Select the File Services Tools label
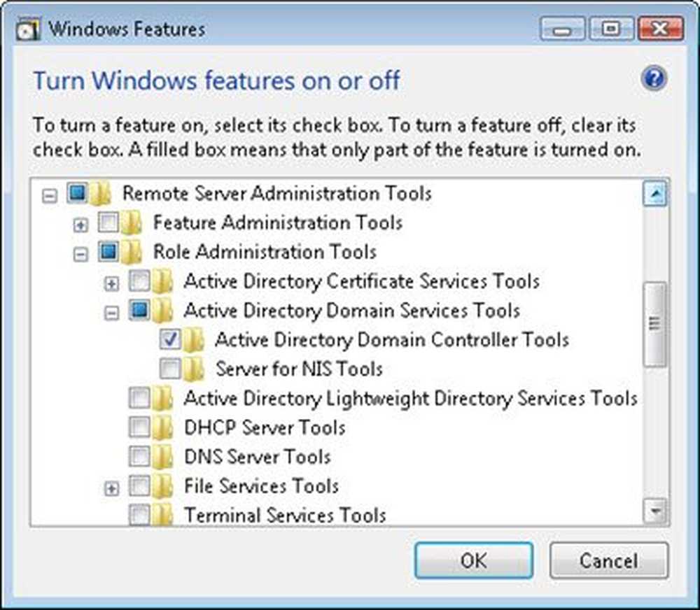Screen dimensions: 700x610 262,486
